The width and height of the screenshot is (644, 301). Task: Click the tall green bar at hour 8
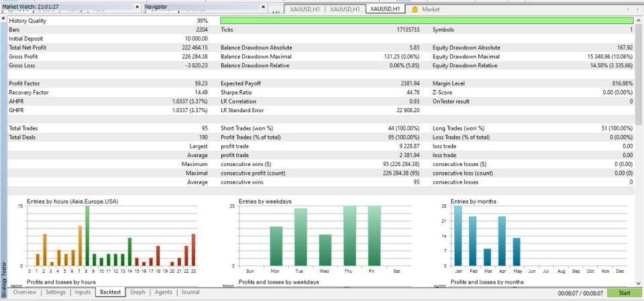click(87, 236)
